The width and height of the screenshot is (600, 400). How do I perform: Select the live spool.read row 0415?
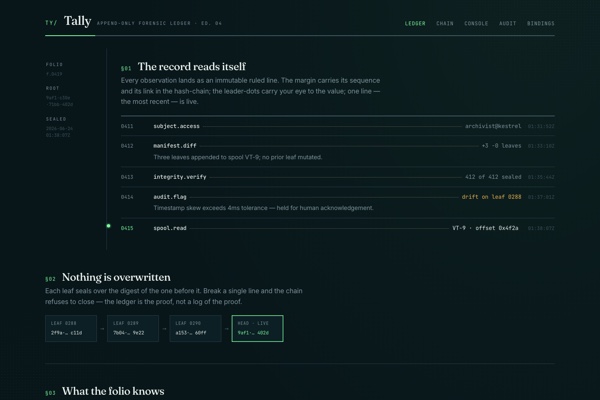(x=338, y=228)
